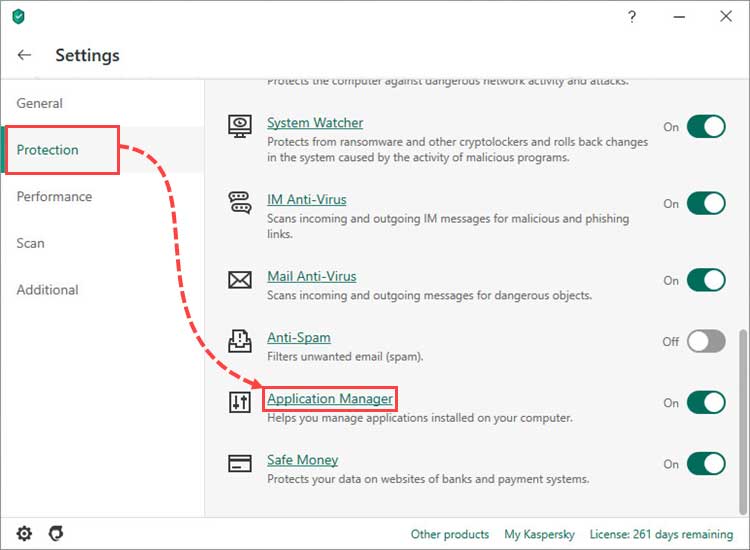Click "Scans incoming and outgoing messages" description

coord(429,296)
